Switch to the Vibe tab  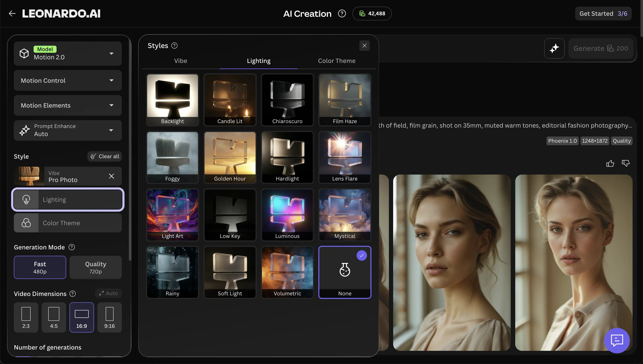pyautogui.click(x=181, y=61)
